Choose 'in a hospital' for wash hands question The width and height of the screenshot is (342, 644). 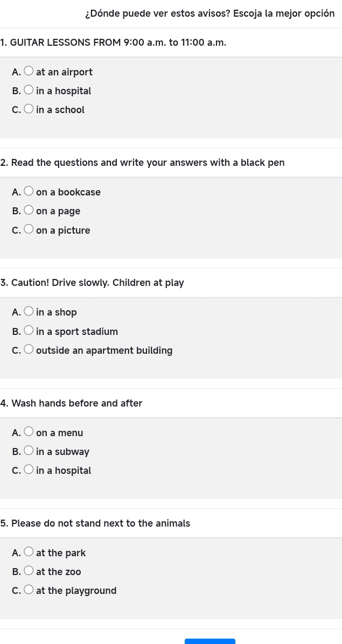[x=30, y=470]
